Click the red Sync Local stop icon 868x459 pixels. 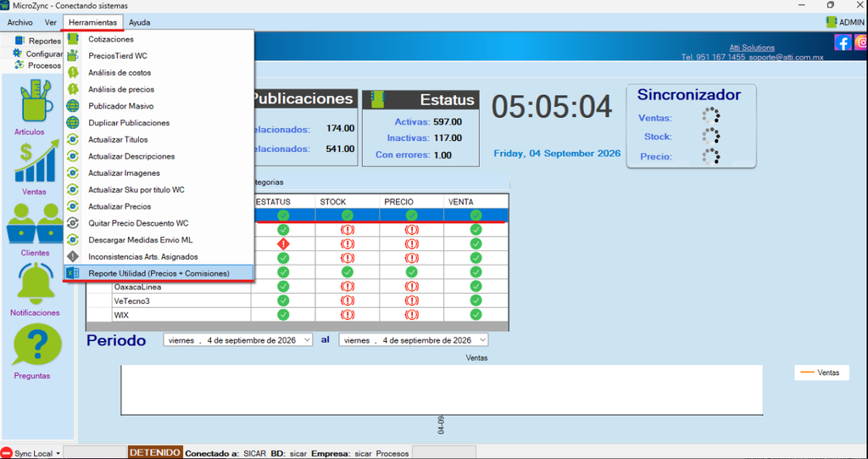(7, 453)
